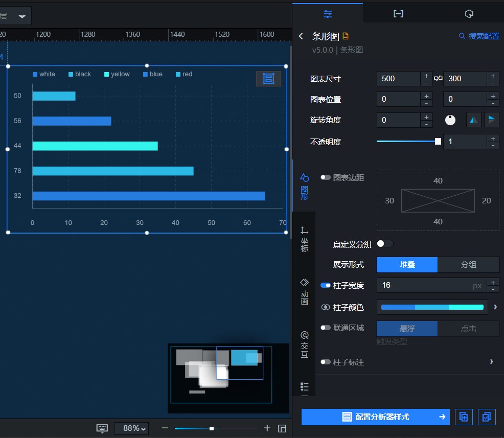Click the 配置分析器样式 button
The height and width of the screenshot is (438, 504).
pos(375,417)
